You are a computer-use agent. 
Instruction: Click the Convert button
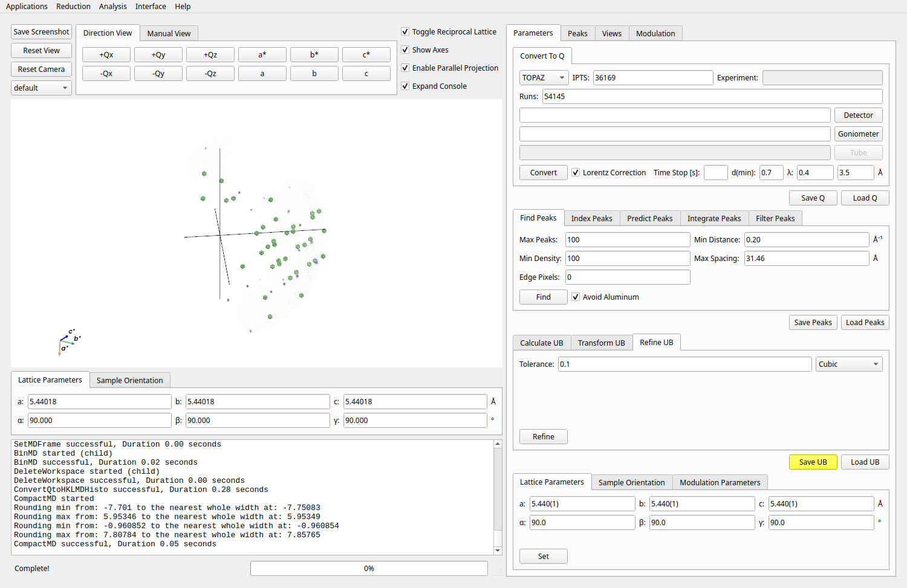(544, 172)
